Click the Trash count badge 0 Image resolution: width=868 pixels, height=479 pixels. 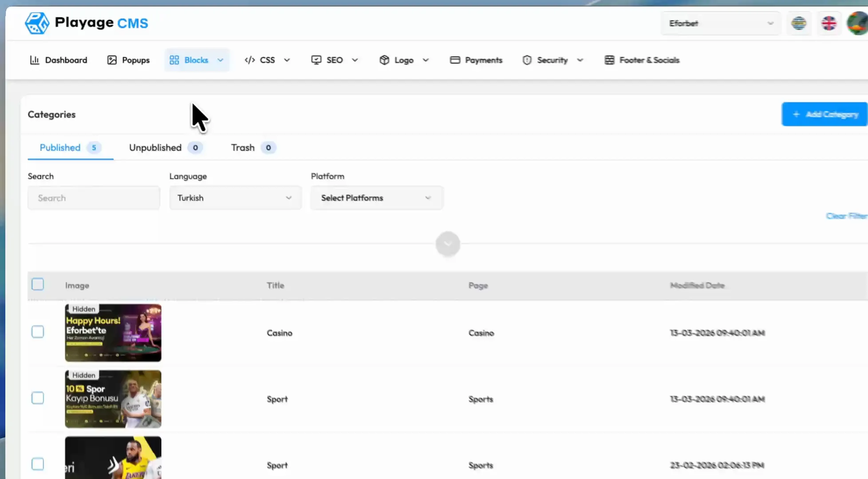(x=268, y=148)
